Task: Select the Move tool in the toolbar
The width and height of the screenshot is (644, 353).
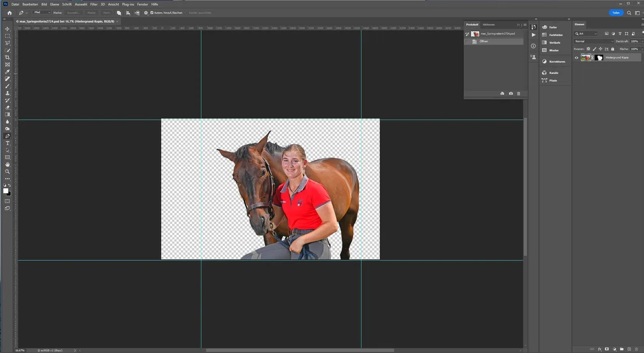Action: (8, 28)
